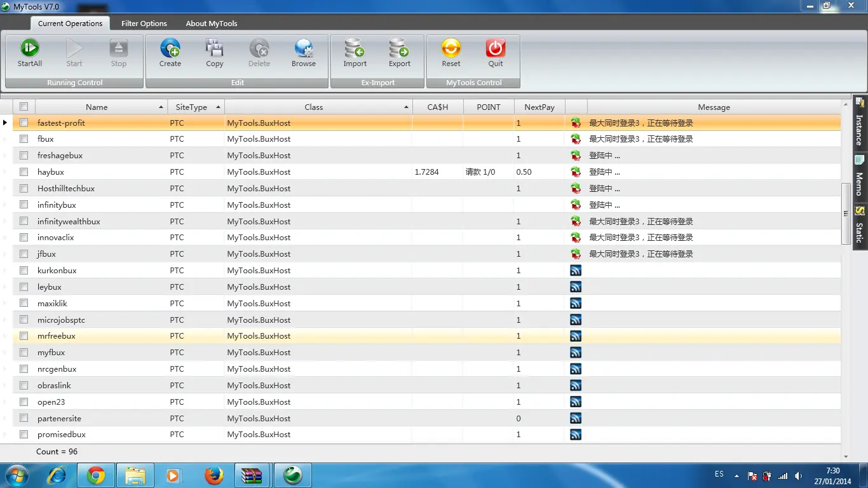Open Google Chrome from the taskbar
The image size is (868, 488).
pyautogui.click(x=96, y=475)
